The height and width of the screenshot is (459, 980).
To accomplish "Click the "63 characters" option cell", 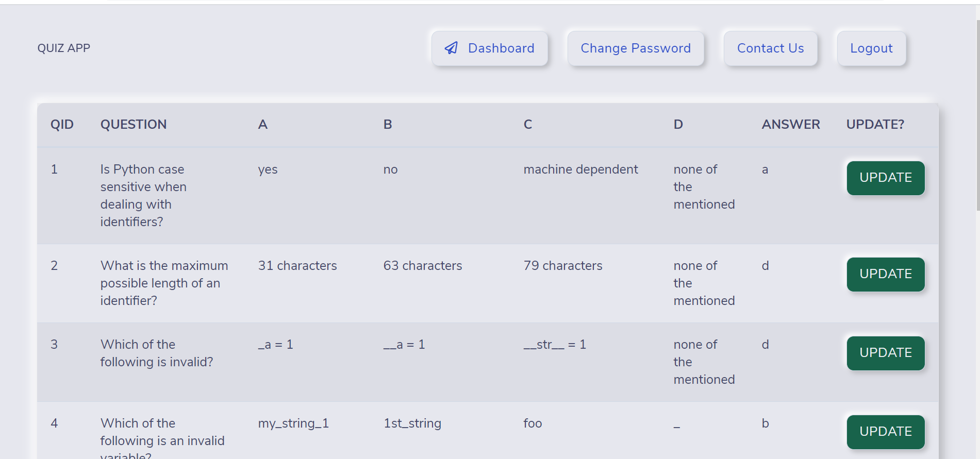I will 422,266.
